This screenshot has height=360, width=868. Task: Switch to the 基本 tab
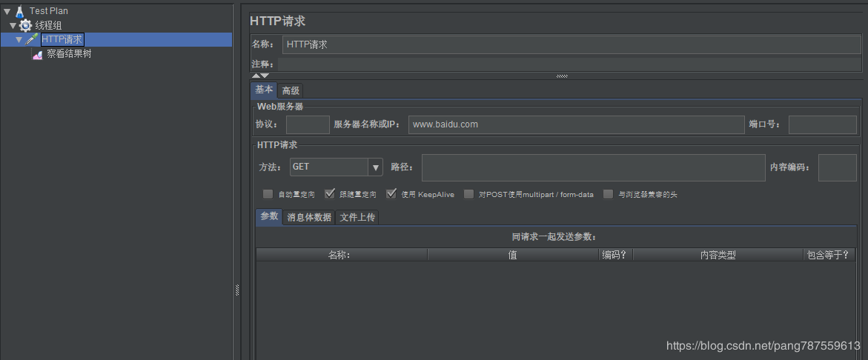point(264,90)
